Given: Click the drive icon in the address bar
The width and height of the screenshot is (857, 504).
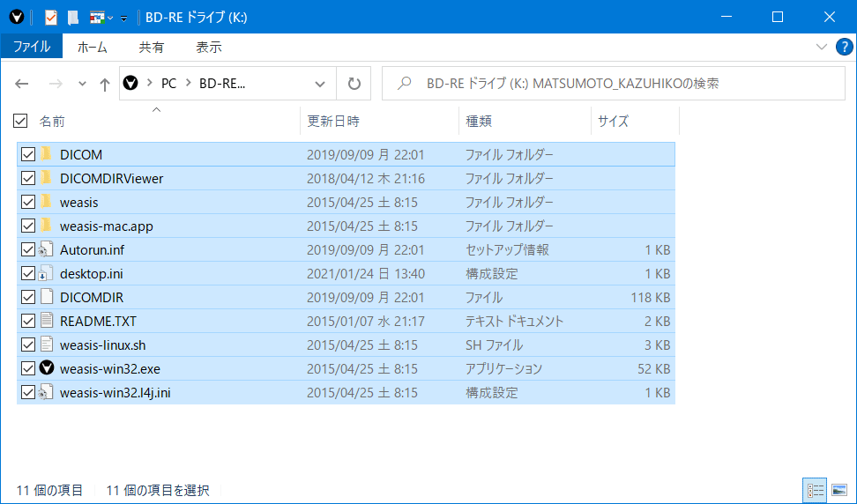Looking at the screenshot, I should (x=130, y=83).
